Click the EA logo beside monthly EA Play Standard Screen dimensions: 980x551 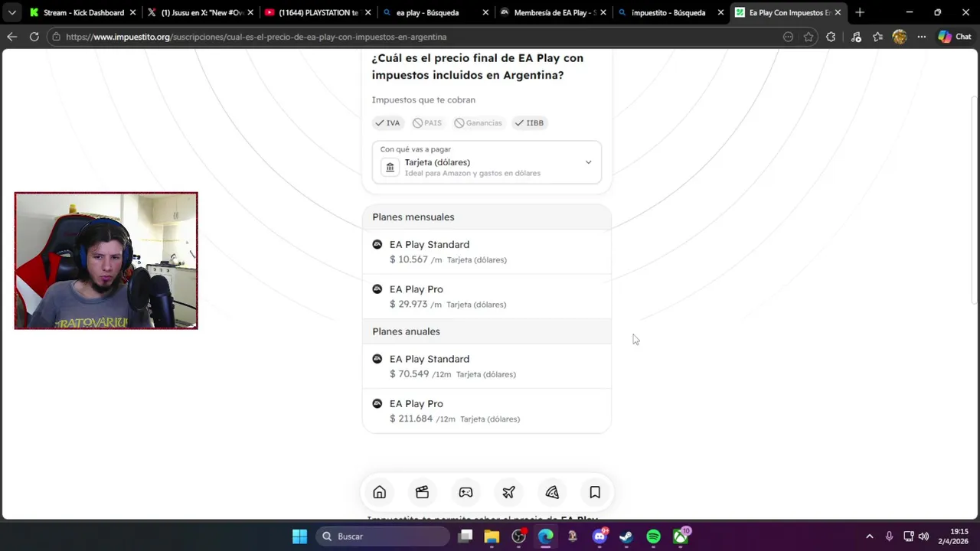pos(377,244)
